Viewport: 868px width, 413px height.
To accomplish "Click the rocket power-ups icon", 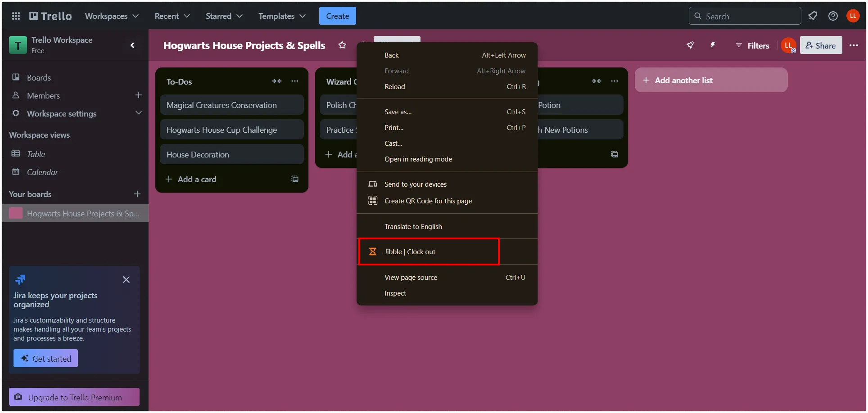I will click(x=690, y=45).
